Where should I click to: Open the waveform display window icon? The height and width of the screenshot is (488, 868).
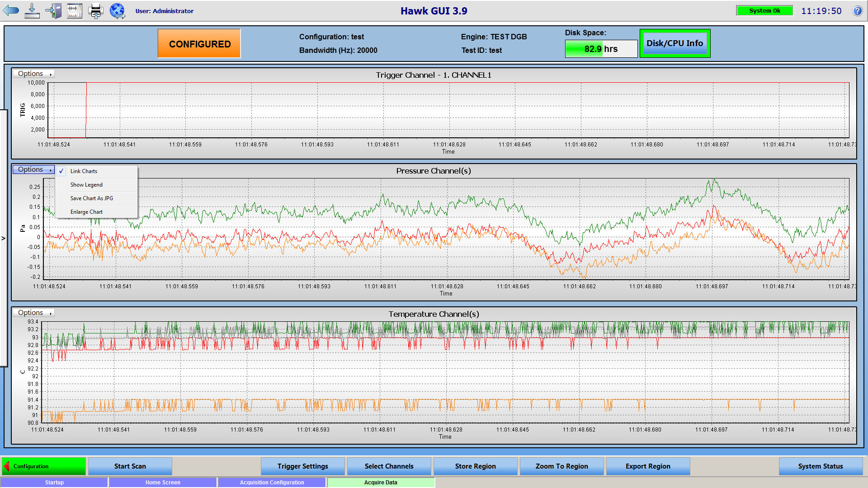75,10
